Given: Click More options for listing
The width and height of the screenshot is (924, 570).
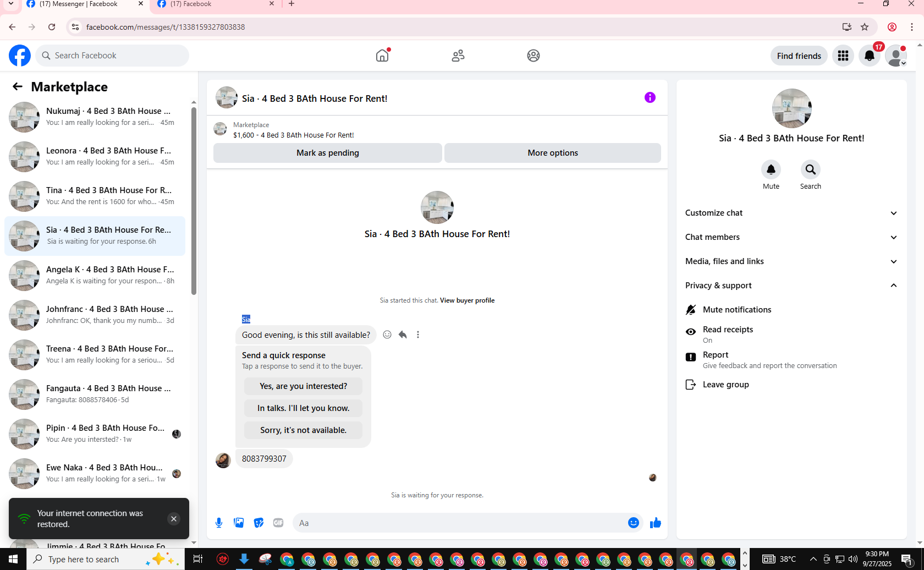Looking at the screenshot, I should click(x=553, y=153).
